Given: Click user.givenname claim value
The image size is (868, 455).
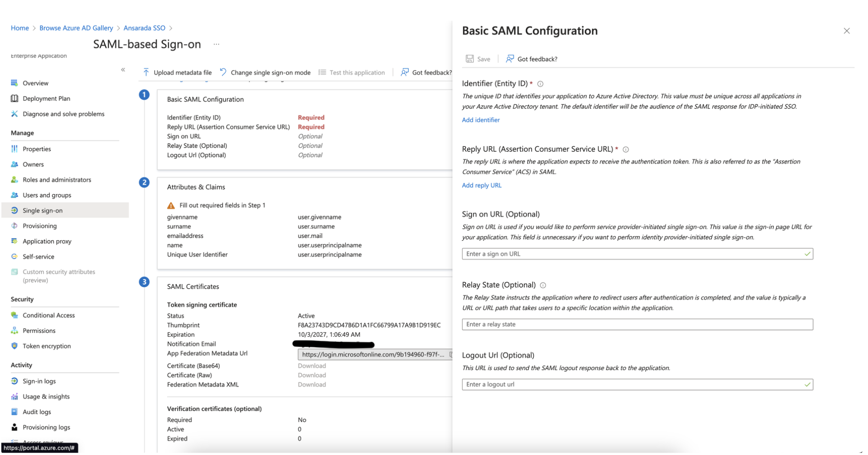Looking at the screenshot, I should tap(320, 217).
